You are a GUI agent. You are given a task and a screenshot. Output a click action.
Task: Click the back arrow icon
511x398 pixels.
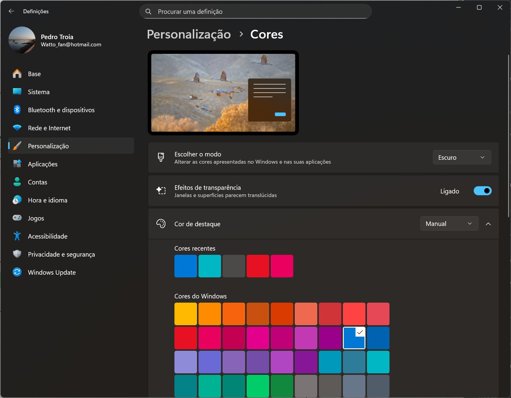tap(11, 11)
